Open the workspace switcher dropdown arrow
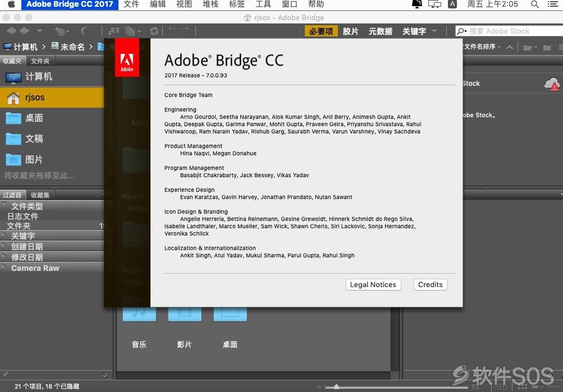Viewport: 563px width, 392px height. pos(434,31)
